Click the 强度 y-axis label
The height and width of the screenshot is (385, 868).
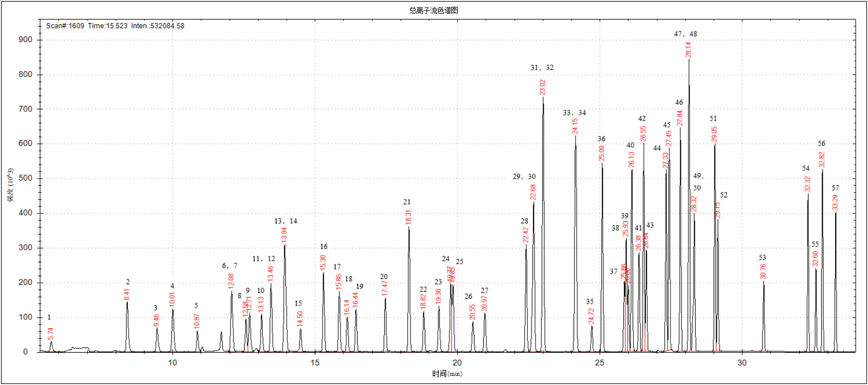point(10,185)
